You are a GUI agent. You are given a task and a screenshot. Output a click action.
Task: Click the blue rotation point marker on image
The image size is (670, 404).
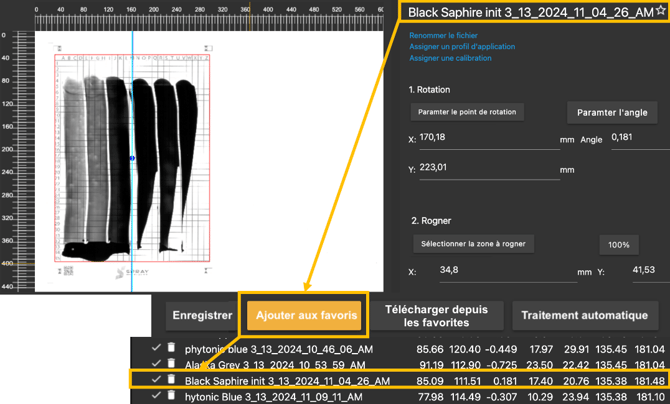132,158
